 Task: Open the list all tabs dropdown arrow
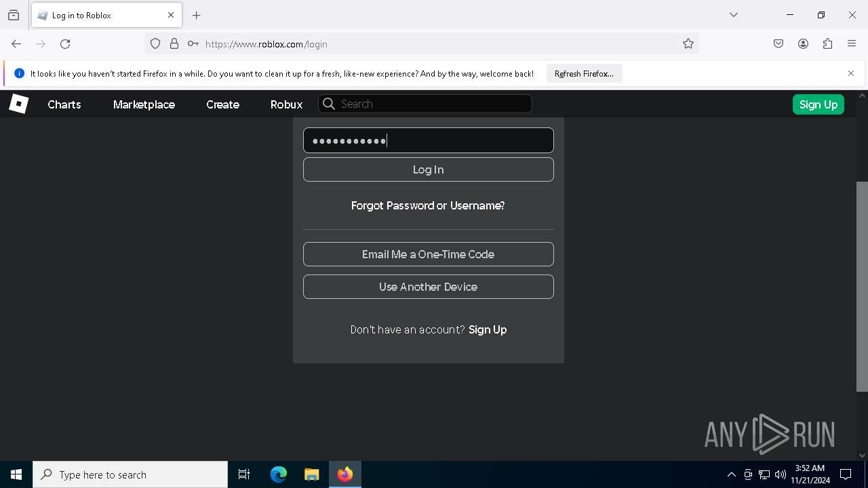(x=734, y=15)
